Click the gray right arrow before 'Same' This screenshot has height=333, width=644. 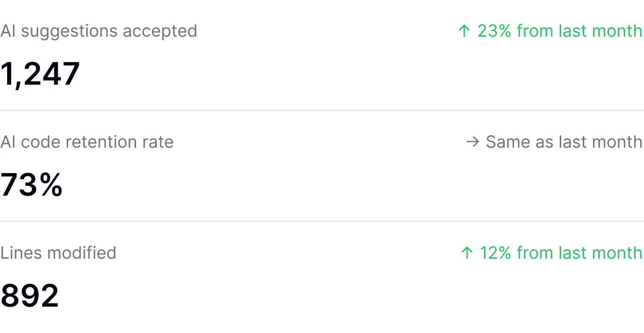tap(472, 142)
